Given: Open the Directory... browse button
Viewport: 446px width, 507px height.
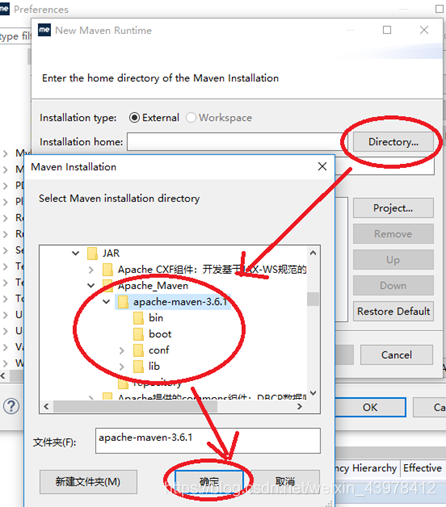Looking at the screenshot, I should (393, 142).
